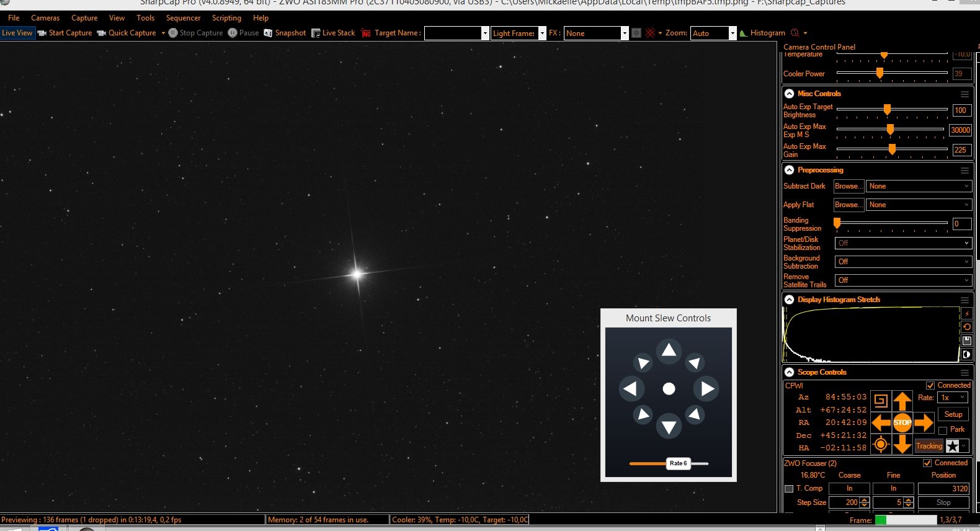The width and height of the screenshot is (980, 531).
Task: Click the lightning bolt auto-stretch icon
Action: [x=966, y=314]
